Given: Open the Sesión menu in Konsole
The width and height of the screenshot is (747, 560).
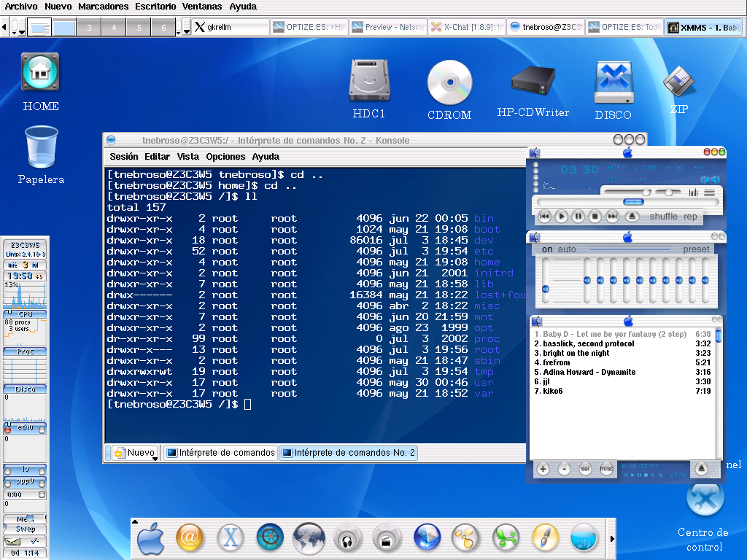Looking at the screenshot, I should [x=123, y=156].
